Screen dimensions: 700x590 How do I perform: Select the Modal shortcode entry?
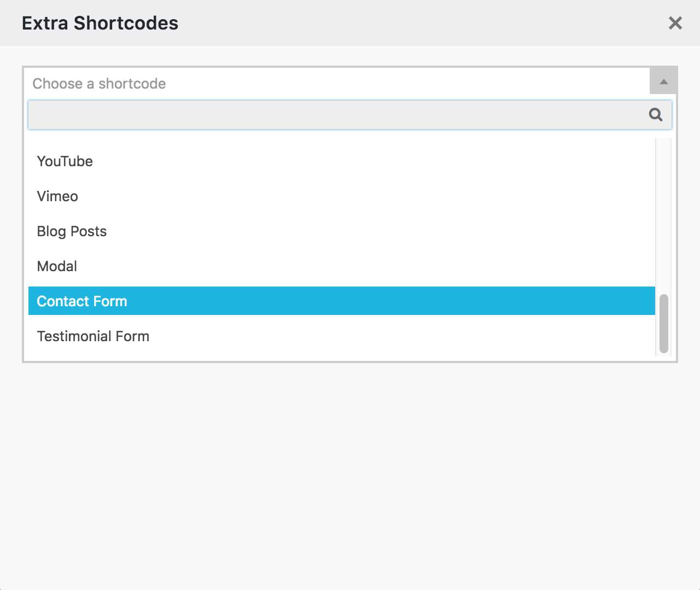342,266
